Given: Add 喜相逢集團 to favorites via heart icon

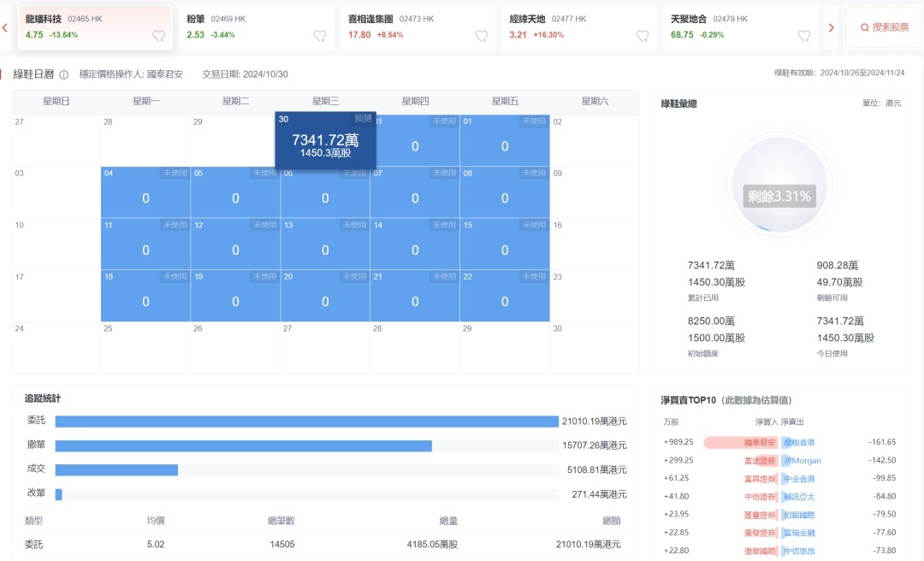Looking at the screenshot, I should click(482, 36).
